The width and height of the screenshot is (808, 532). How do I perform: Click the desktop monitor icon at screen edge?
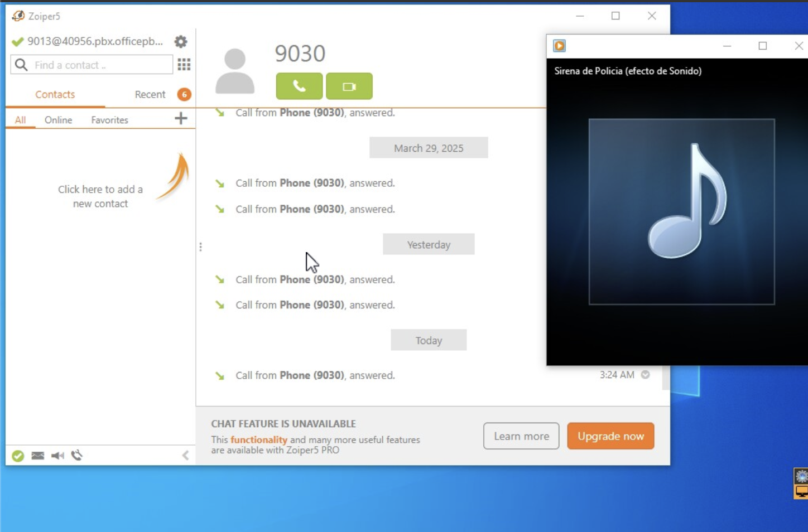tap(802, 491)
